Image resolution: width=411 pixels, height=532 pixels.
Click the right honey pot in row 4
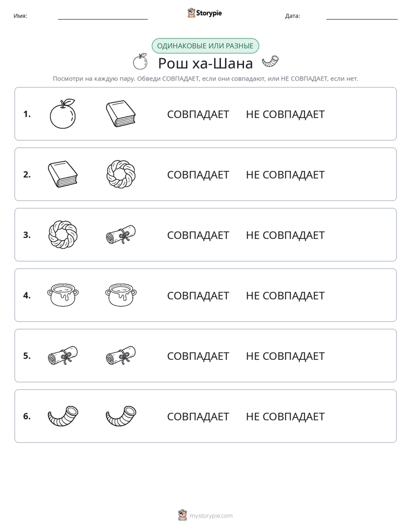121,295
